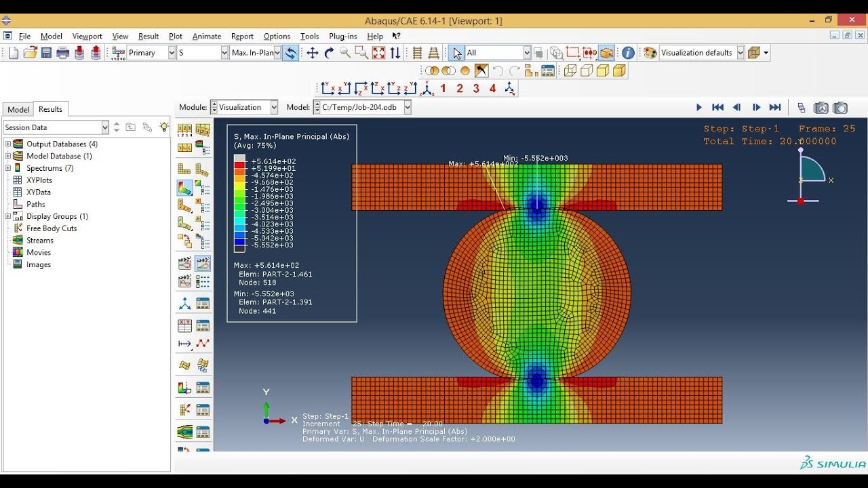Select the Rotate view tool
Screen dimensions: 868x488
[329, 53]
